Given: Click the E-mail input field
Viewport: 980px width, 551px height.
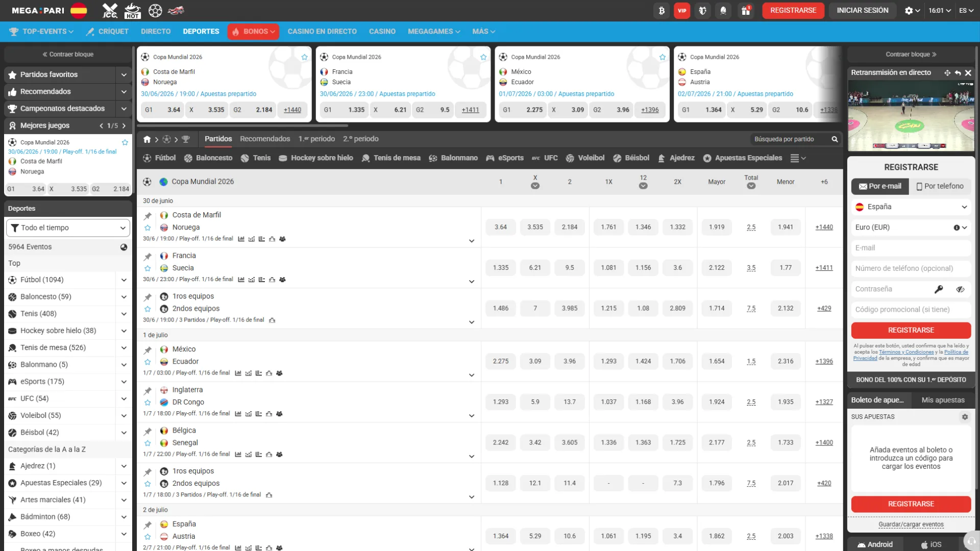Looking at the screenshot, I should tap(911, 248).
